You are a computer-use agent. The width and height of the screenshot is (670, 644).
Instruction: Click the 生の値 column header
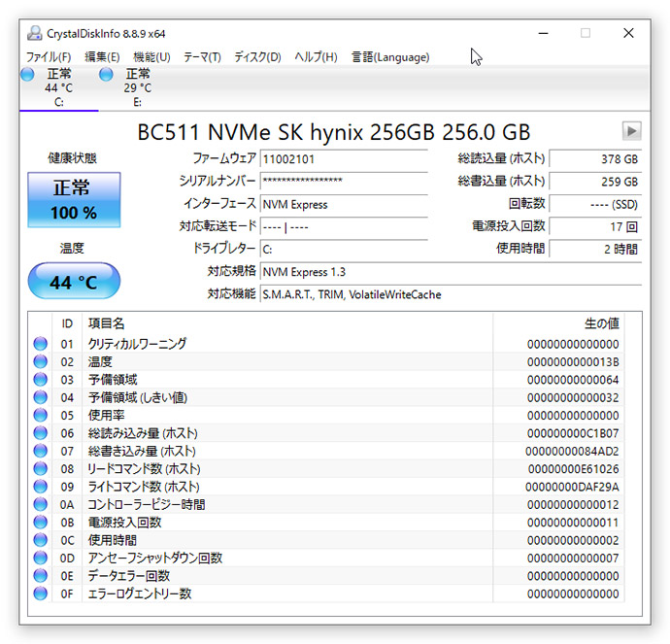(558, 323)
